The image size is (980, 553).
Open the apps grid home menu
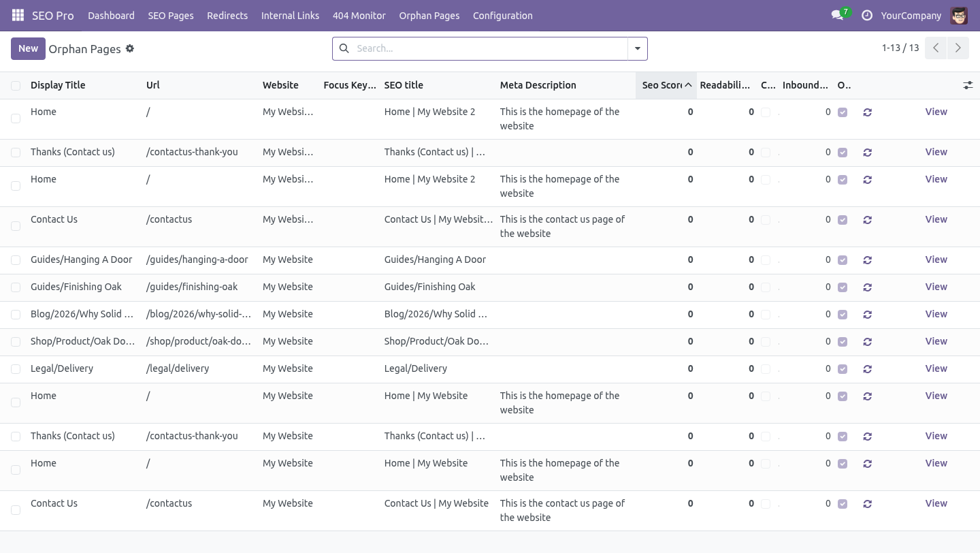pos(18,15)
